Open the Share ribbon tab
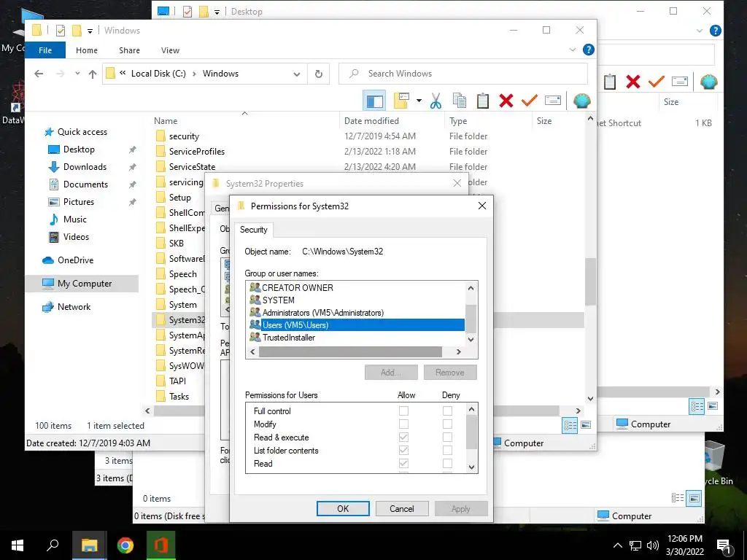 (x=130, y=50)
